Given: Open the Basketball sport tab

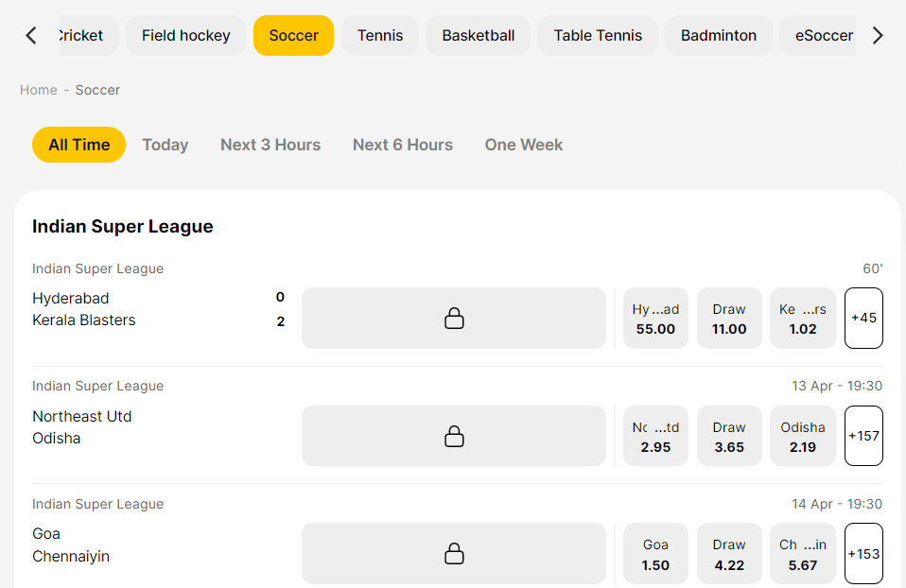Looking at the screenshot, I should (478, 35).
